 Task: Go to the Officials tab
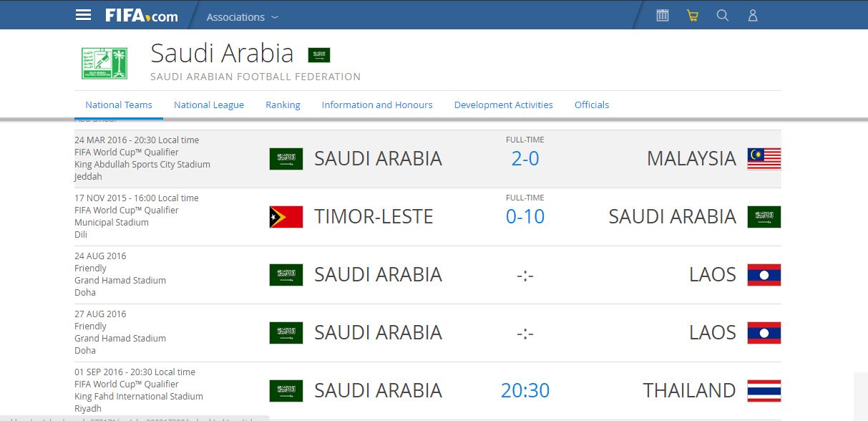pos(592,105)
